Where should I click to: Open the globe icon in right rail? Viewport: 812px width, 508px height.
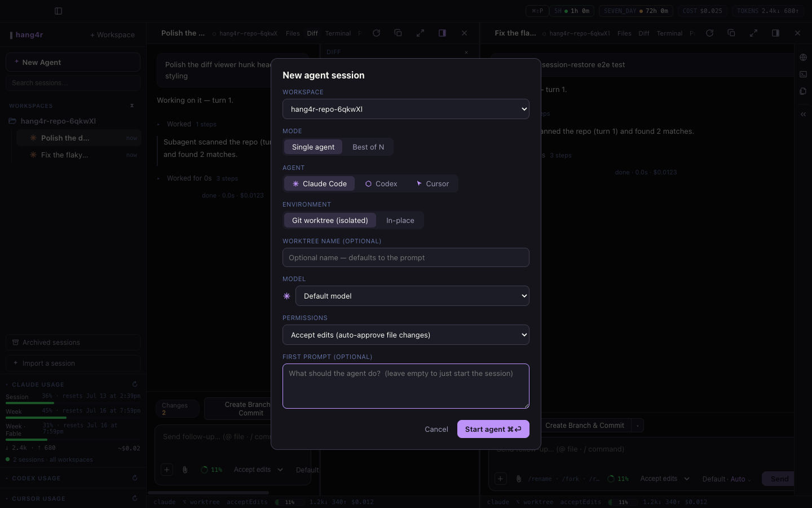pyautogui.click(x=803, y=57)
